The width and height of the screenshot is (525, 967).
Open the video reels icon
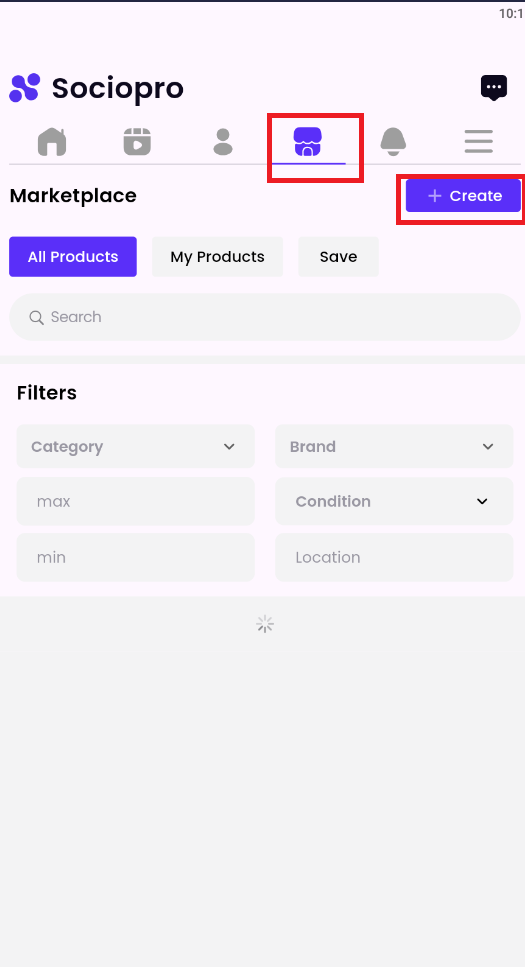point(137,142)
